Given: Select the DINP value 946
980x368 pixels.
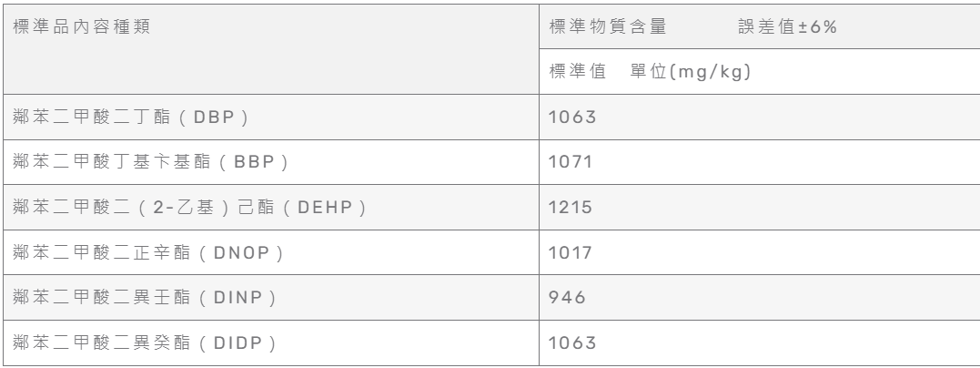Looking at the screenshot, I should pyautogui.click(x=568, y=297).
